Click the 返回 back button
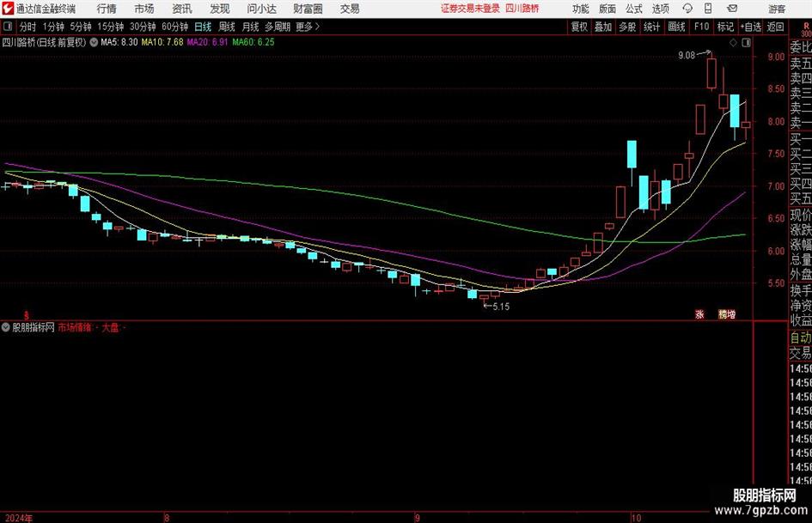The image size is (812, 523). [775, 27]
